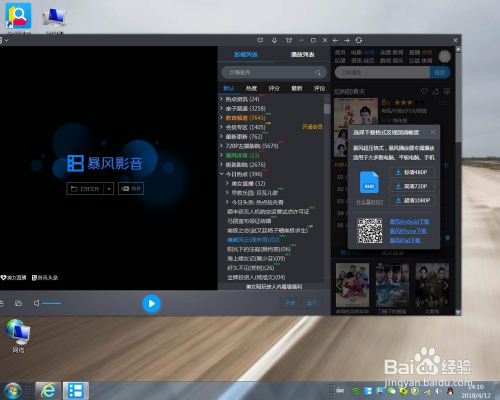The height and width of the screenshot is (400, 500).
Task: Click the download manager icon in title bar
Action: tap(274, 40)
